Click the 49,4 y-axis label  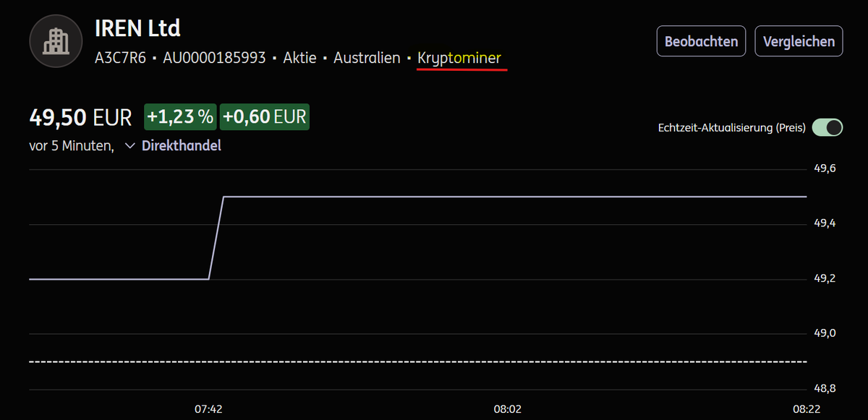[825, 223]
